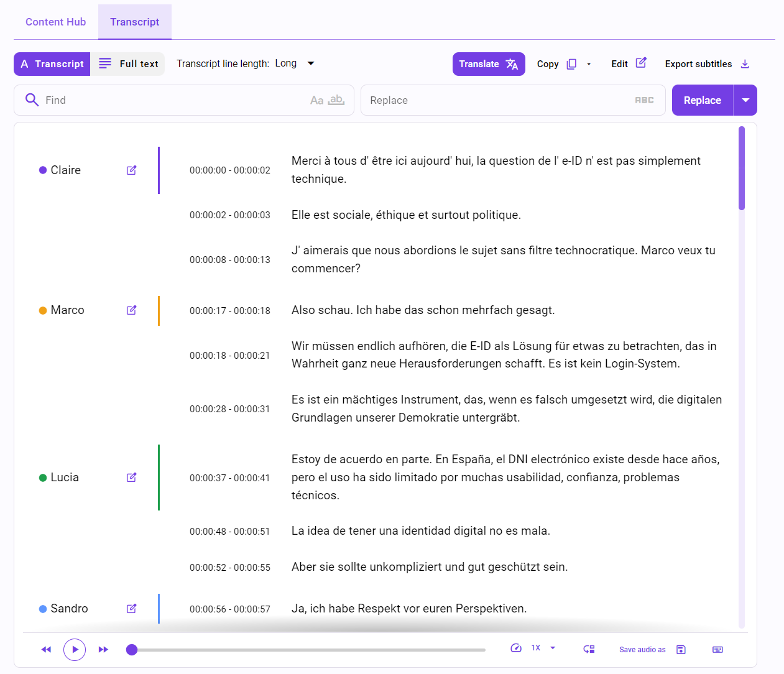Click the Replace button
This screenshot has height=674, width=784.
click(x=702, y=99)
